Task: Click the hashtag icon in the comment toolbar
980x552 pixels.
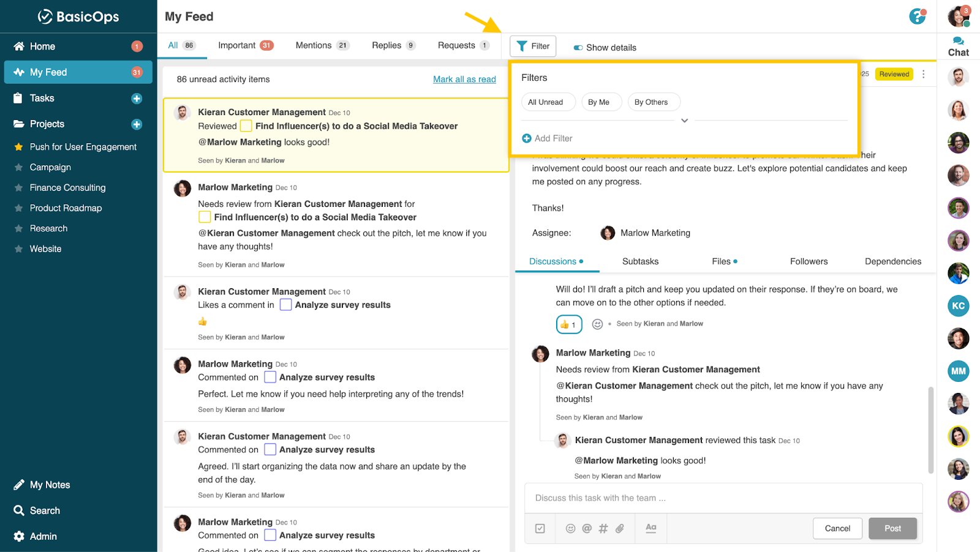Action: coord(603,529)
